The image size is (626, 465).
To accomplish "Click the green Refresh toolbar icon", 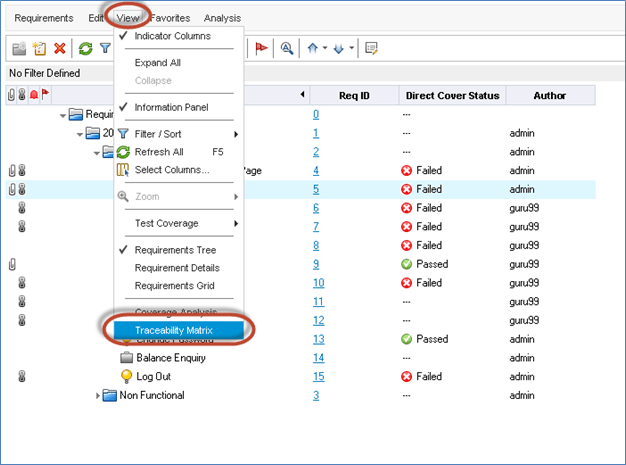I will pos(86,48).
